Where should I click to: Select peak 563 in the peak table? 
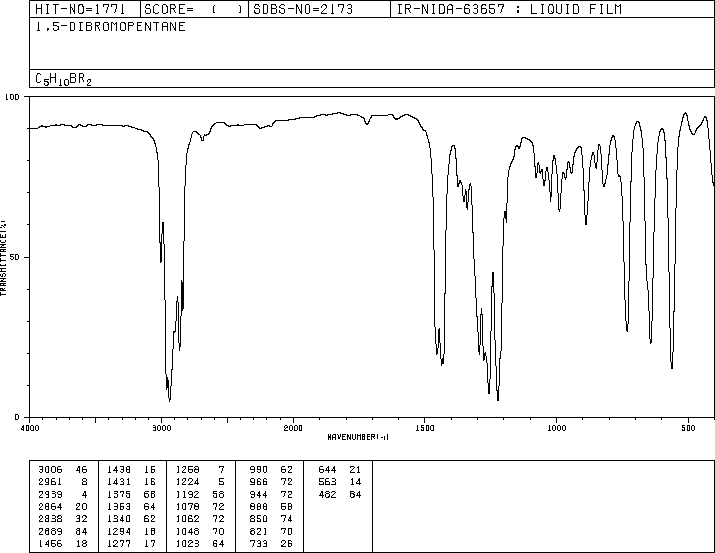327,482
